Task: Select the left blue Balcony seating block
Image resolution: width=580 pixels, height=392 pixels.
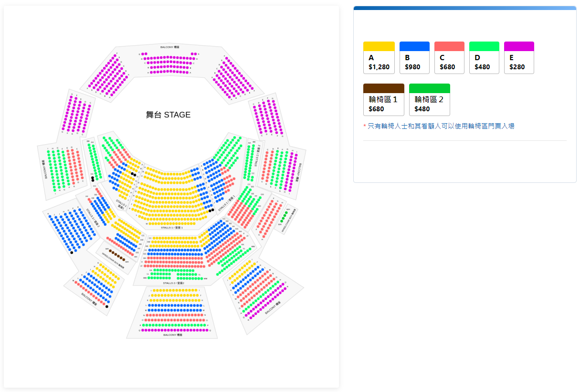Action: click(x=72, y=228)
